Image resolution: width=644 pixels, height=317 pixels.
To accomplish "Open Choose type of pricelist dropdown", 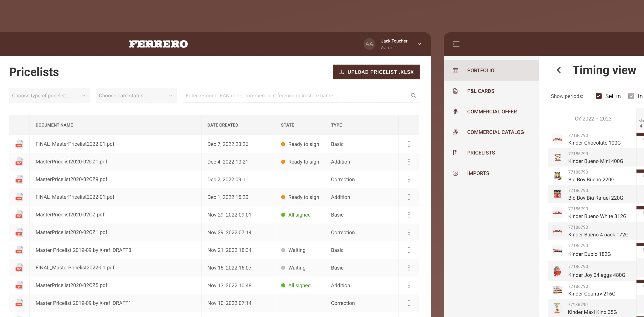I will (49, 95).
